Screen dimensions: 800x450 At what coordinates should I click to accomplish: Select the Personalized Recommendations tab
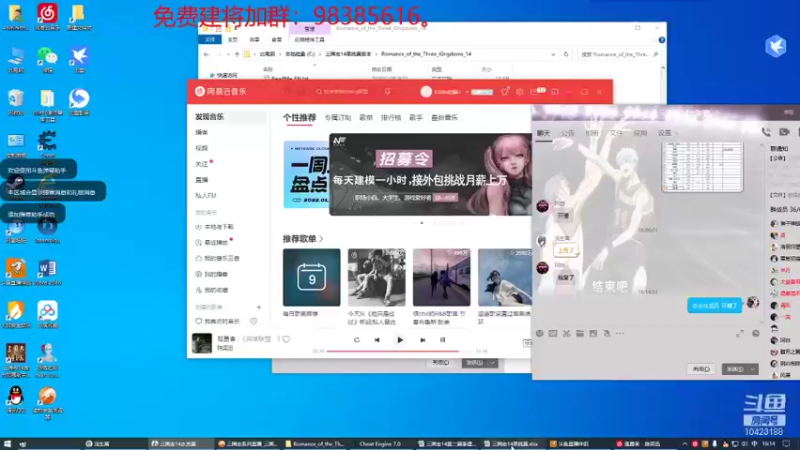point(299,117)
